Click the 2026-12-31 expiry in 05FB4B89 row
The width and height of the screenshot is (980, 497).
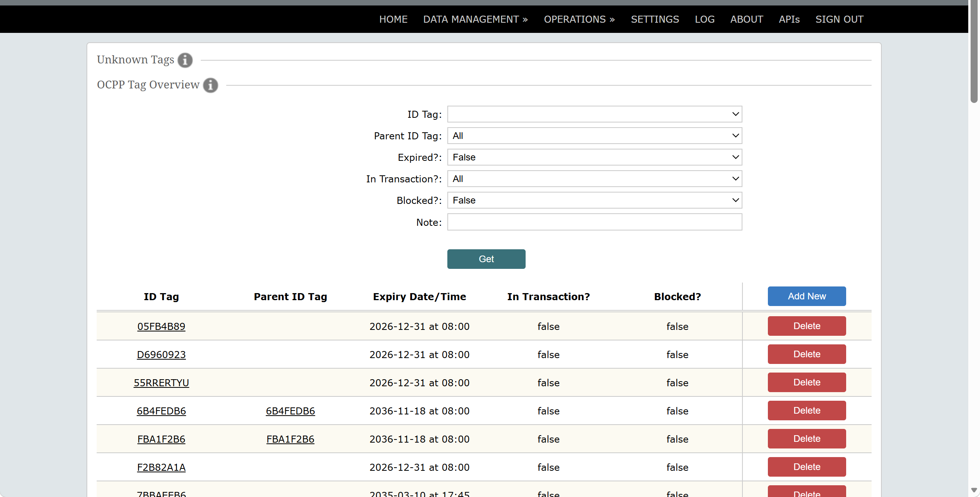click(x=420, y=326)
